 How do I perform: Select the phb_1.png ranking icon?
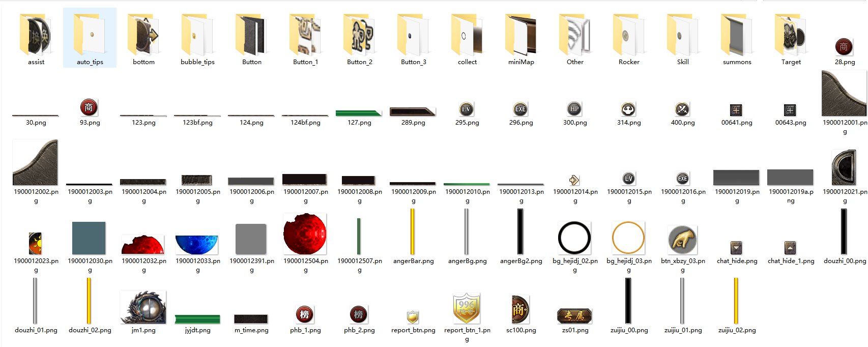pyautogui.click(x=305, y=314)
